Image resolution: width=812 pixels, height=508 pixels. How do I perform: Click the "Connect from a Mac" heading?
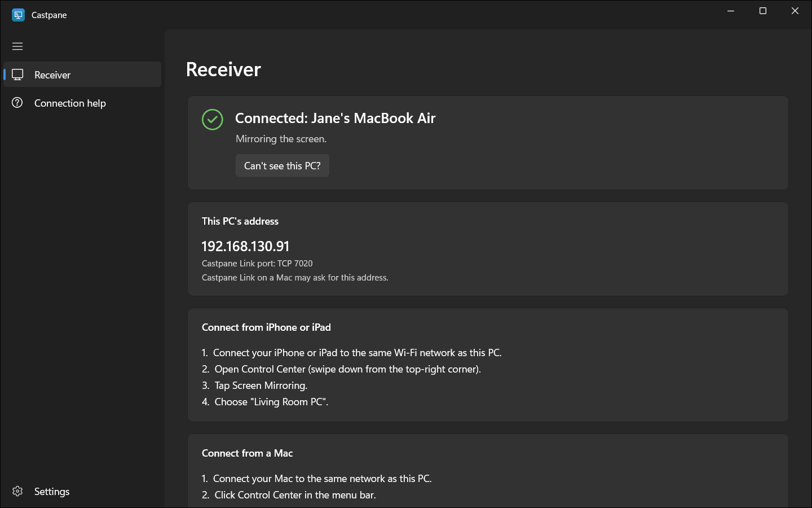[247, 453]
